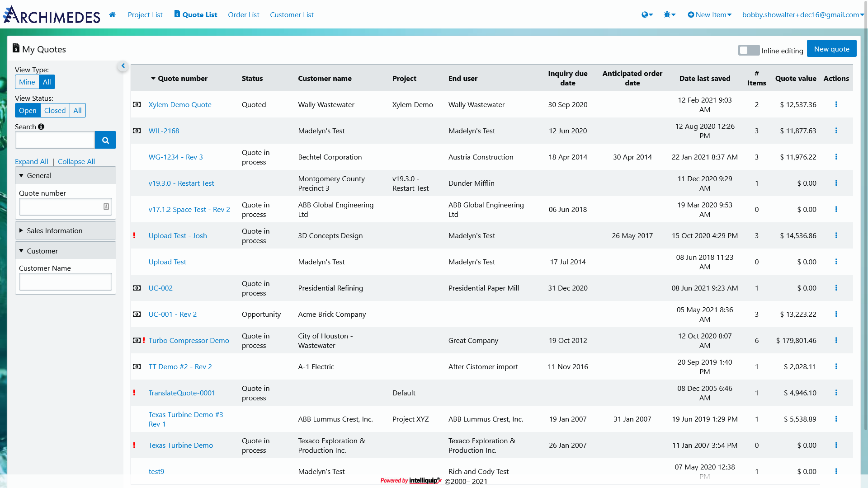Open the Project List tab
This screenshot has height=488, width=868.
145,14
